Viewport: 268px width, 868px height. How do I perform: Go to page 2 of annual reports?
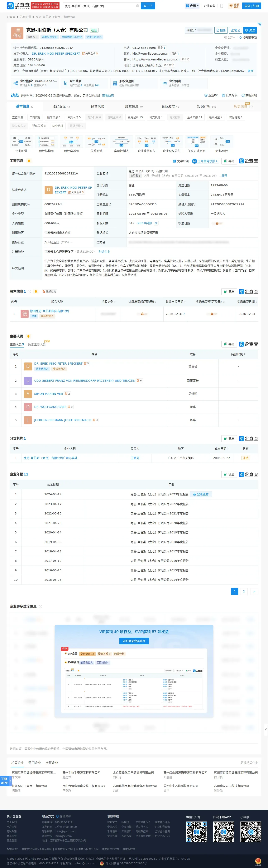coord(244,591)
